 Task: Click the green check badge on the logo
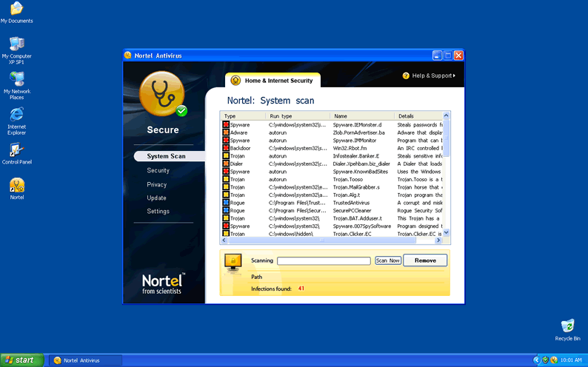tap(181, 111)
